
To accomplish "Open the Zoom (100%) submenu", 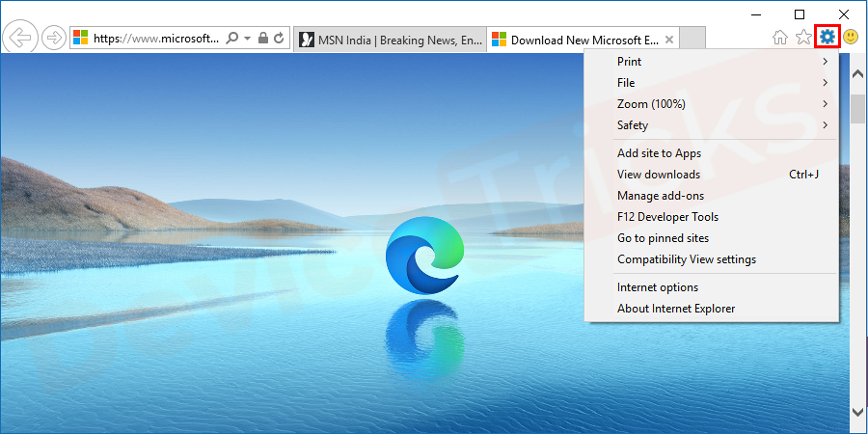I will point(711,104).
